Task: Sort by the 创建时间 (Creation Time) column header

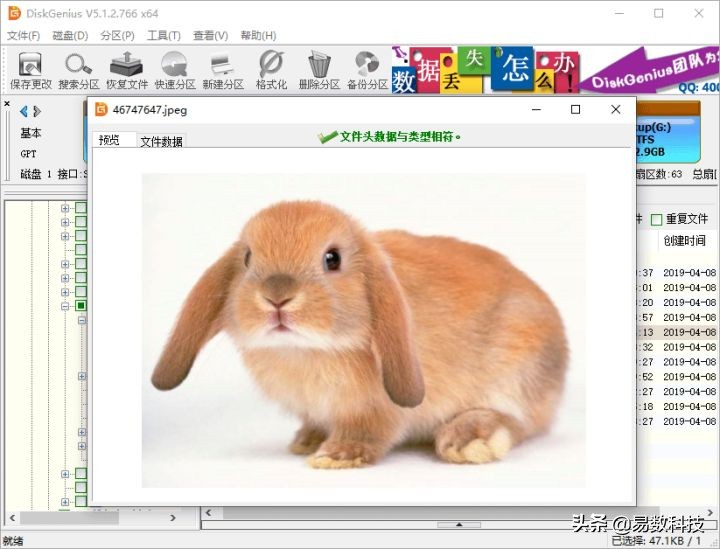Action: tap(685, 241)
